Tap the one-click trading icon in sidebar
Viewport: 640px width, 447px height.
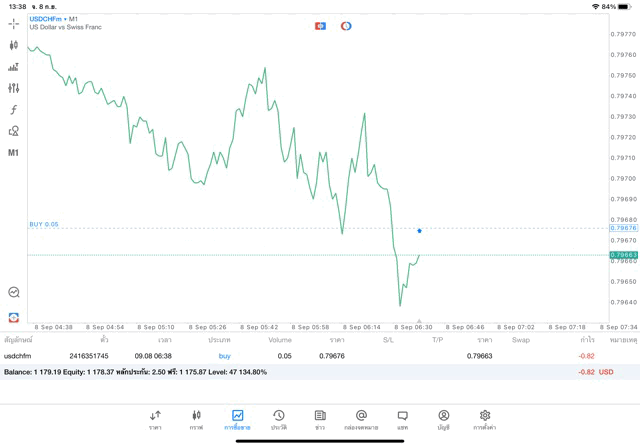13,317
